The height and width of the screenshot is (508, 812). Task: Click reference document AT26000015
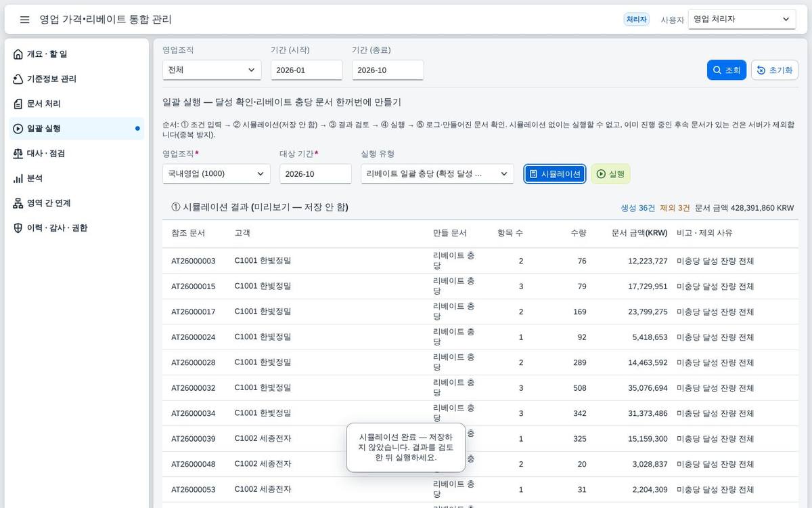(194, 287)
